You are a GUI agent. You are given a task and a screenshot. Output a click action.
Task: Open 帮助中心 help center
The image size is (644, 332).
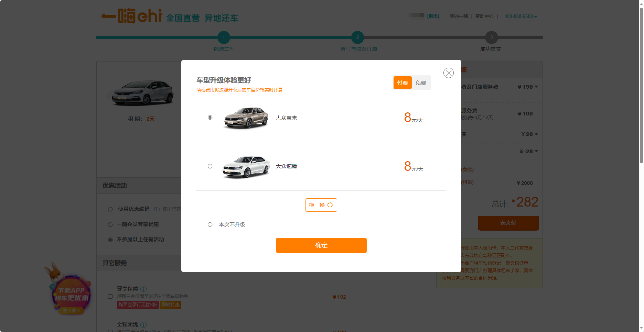(x=484, y=16)
